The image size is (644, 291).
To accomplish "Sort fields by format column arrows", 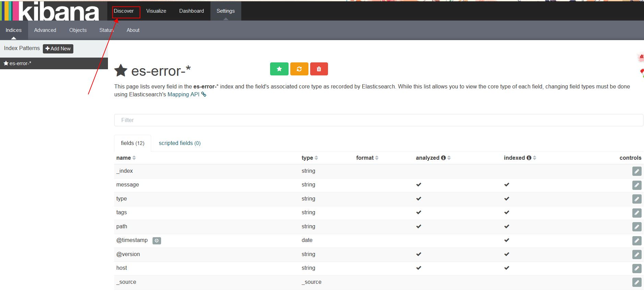I will pos(377,158).
